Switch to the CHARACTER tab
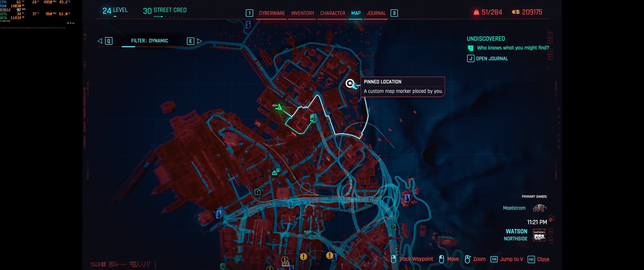Image resolution: width=644 pixels, height=270 pixels. click(332, 13)
